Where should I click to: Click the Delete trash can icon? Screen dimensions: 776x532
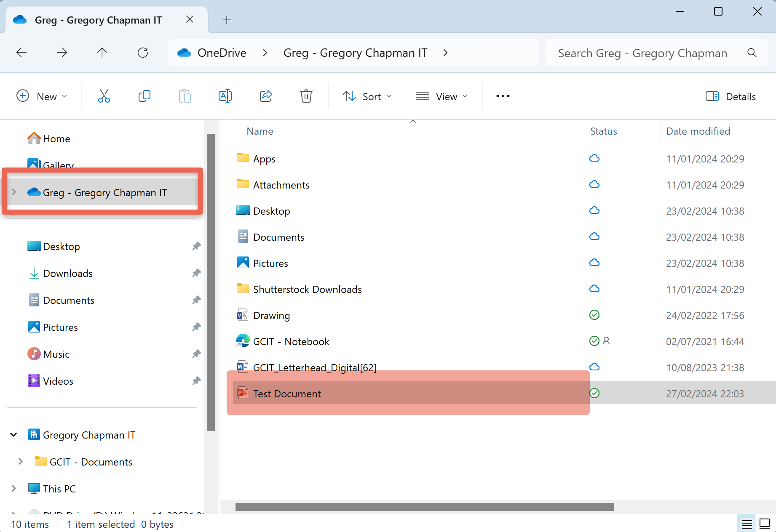(306, 96)
